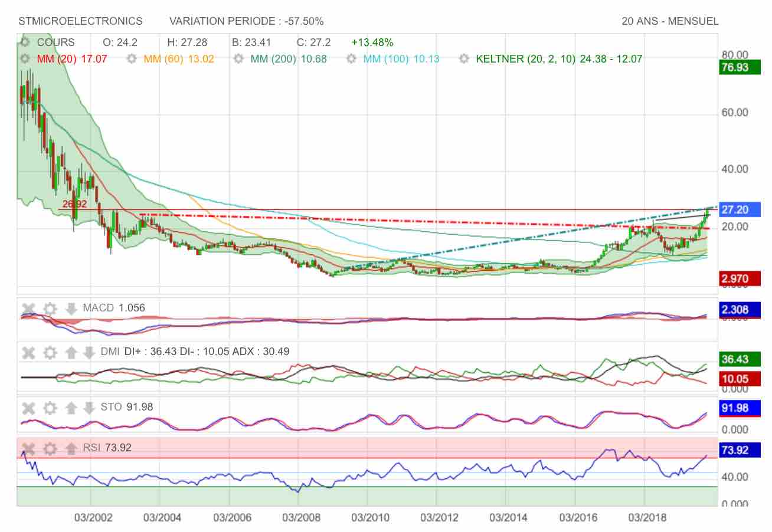This screenshot has width=772, height=532.
Task: Move the DMI panel up
Action: [71, 353]
